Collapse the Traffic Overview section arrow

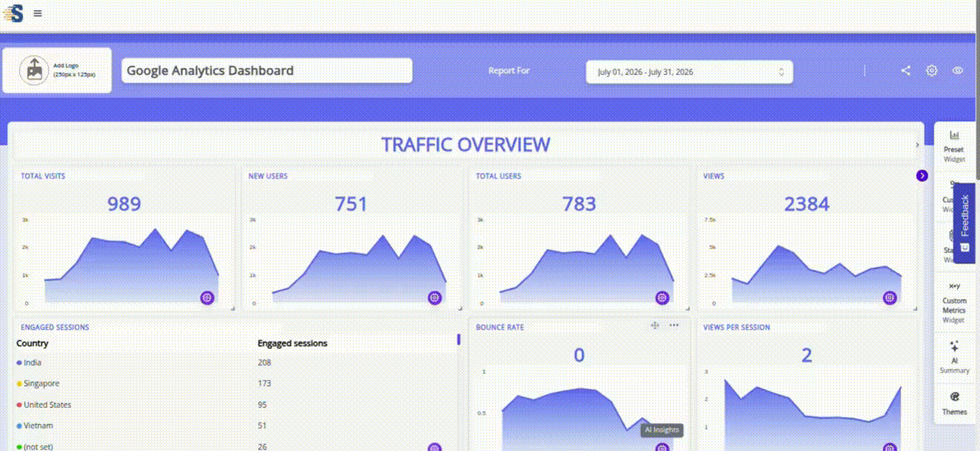(x=917, y=145)
